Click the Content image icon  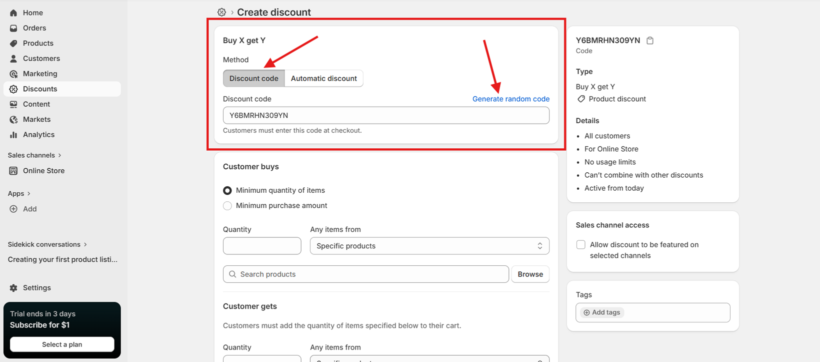tap(14, 104)
